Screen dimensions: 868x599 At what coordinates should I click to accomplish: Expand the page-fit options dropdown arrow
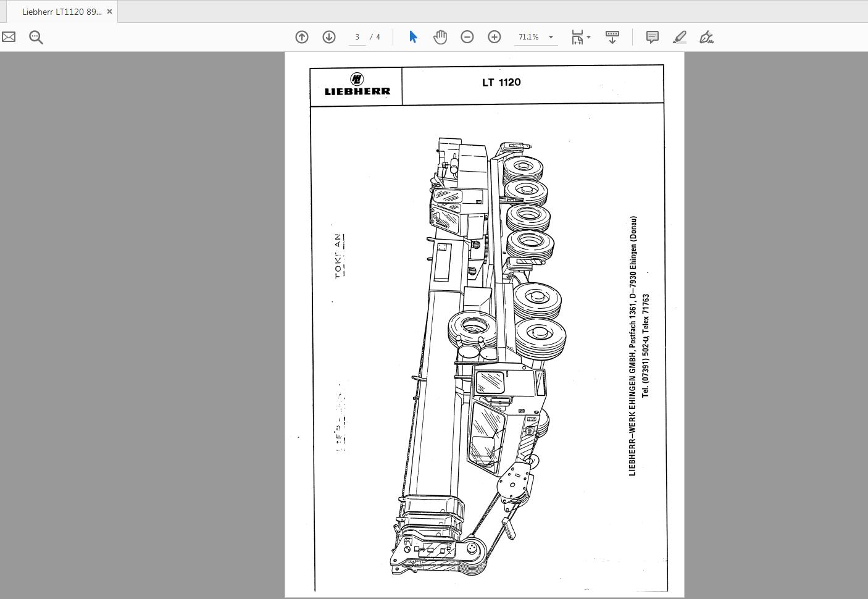[x=589, y=37]
